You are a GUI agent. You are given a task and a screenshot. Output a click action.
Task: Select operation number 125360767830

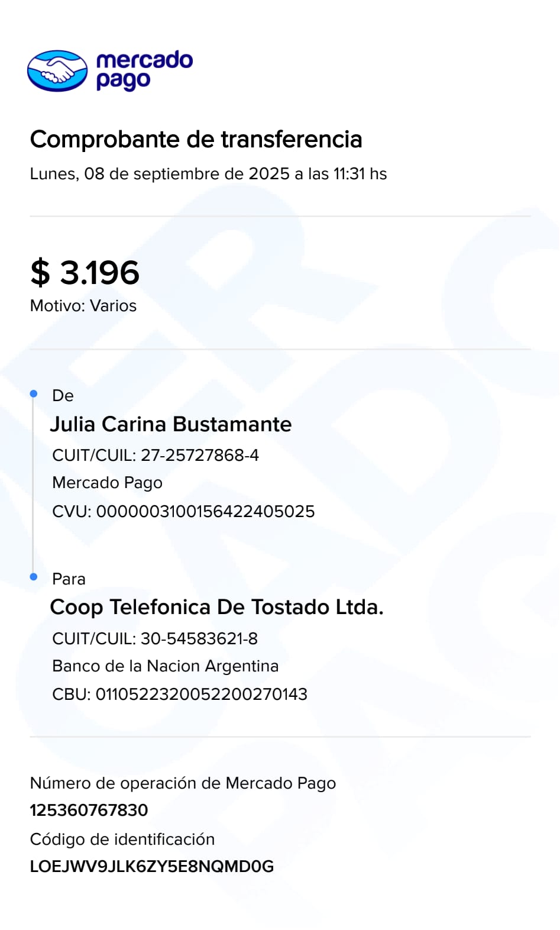click(89, 810)
